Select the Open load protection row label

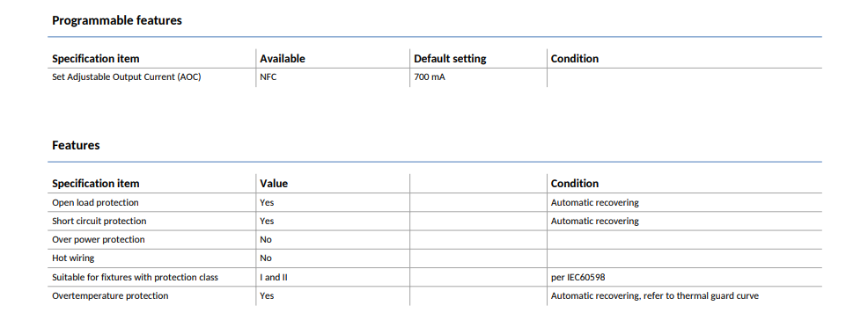(95, 203)
